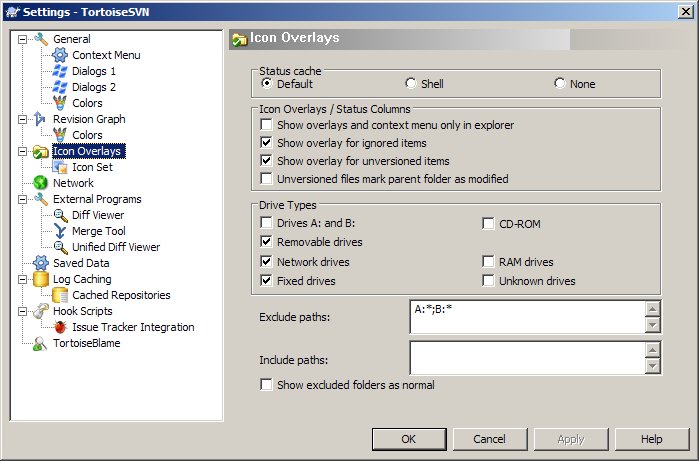Click the Revision Graph branch icon
The image size is (699, 461).
40,119
